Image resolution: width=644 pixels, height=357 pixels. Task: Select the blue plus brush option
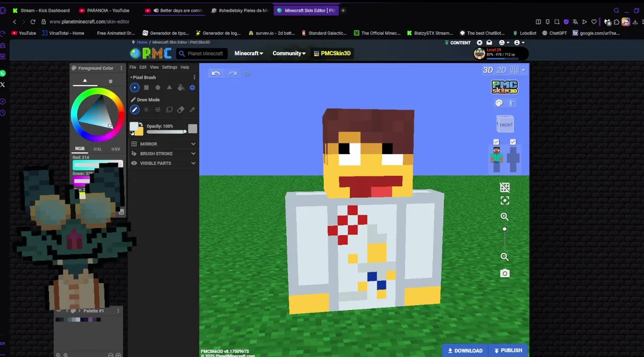point(192,88)
